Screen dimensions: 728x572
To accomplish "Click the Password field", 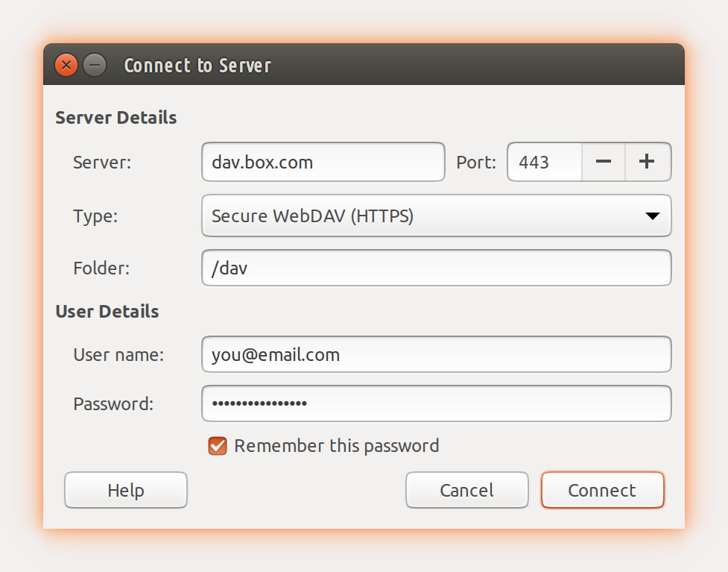I will point(437,403).
